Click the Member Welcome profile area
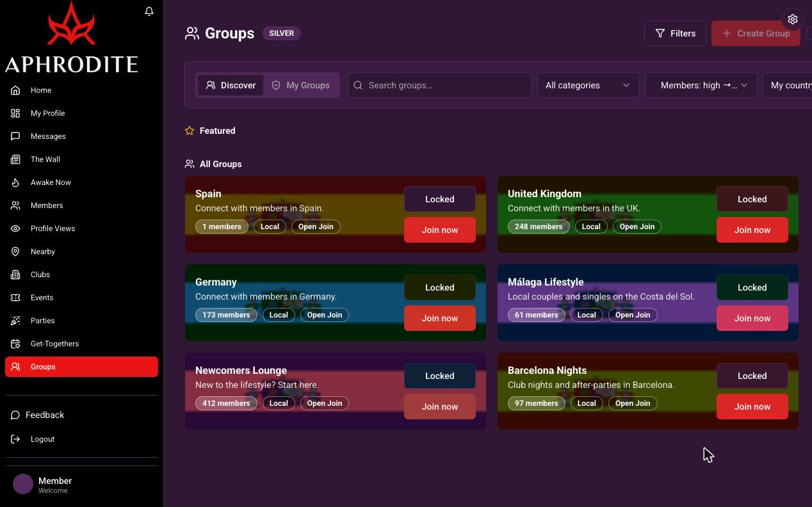The image size is (812, 507). pos(81,485)
